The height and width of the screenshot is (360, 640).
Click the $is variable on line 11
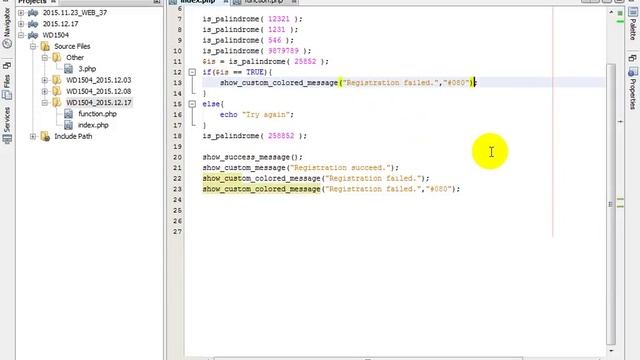pos(209,62)
